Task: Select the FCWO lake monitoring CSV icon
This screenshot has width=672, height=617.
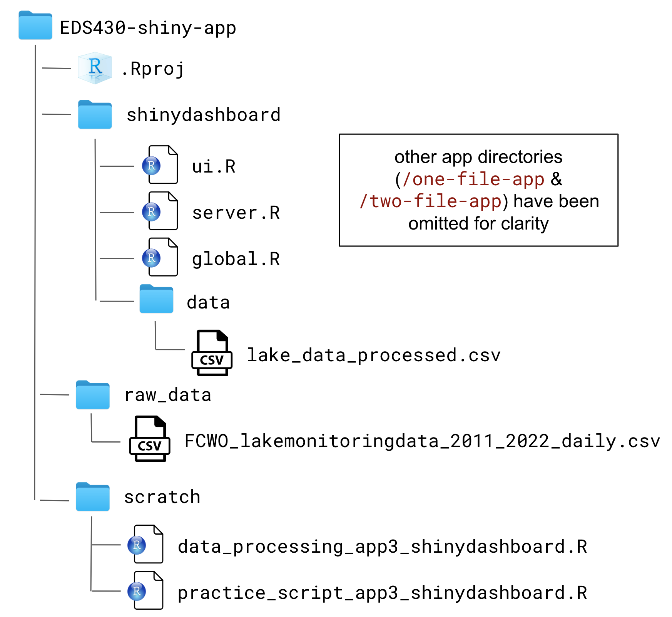Action: [150, 439]
